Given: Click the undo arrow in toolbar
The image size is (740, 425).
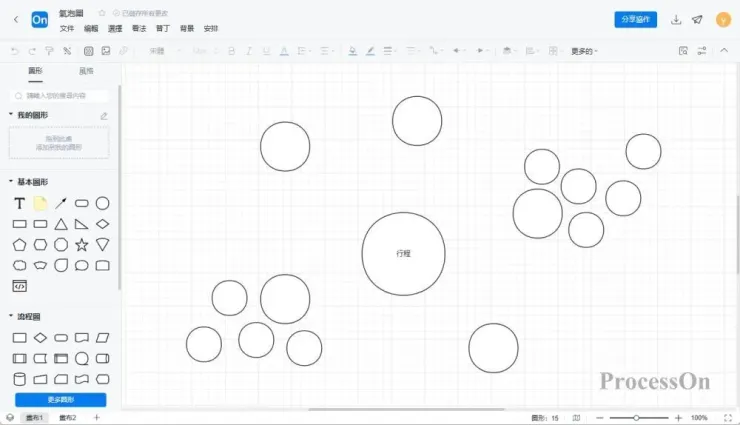Looking at the screenshot, I should tap(15, 51).
